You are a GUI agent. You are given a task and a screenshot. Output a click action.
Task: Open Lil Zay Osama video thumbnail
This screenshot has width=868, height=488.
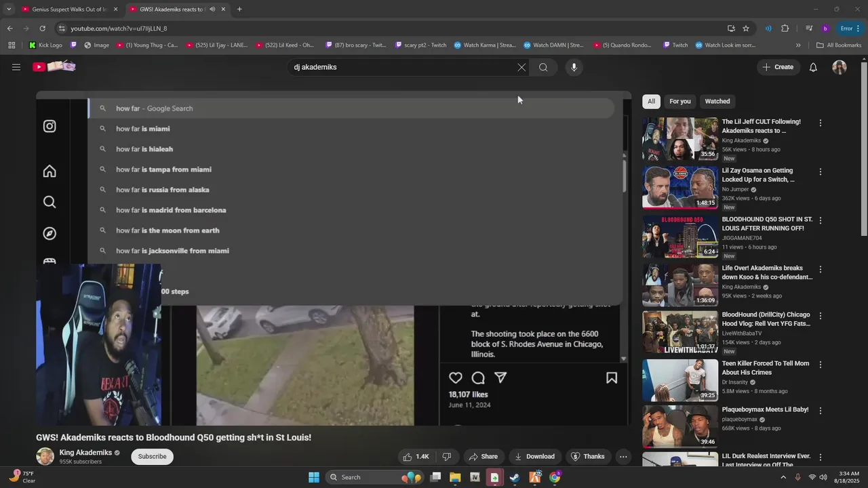pyautogui.click(x=680, y=188)
